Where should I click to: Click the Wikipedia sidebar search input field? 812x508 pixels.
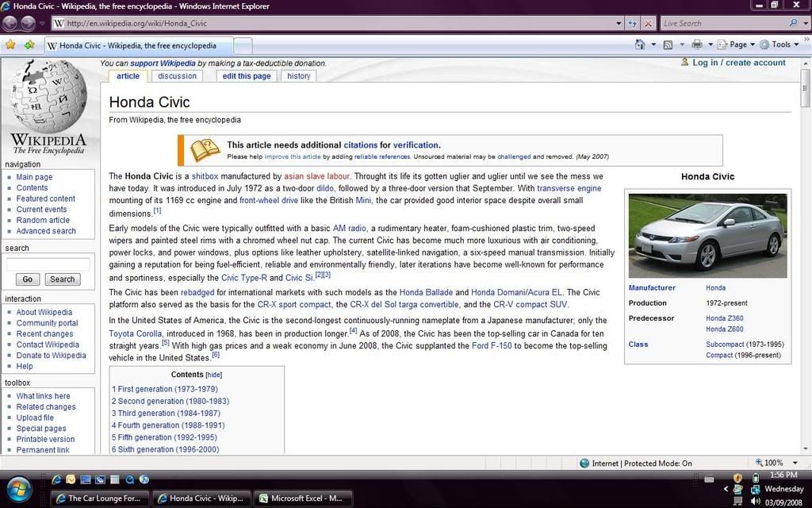48,264
